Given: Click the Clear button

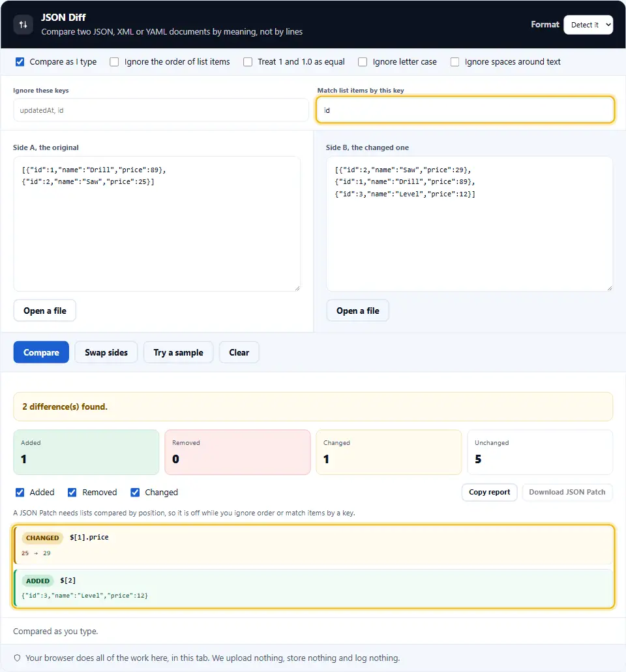Looking at the screenshot, I should click(239, 352).
